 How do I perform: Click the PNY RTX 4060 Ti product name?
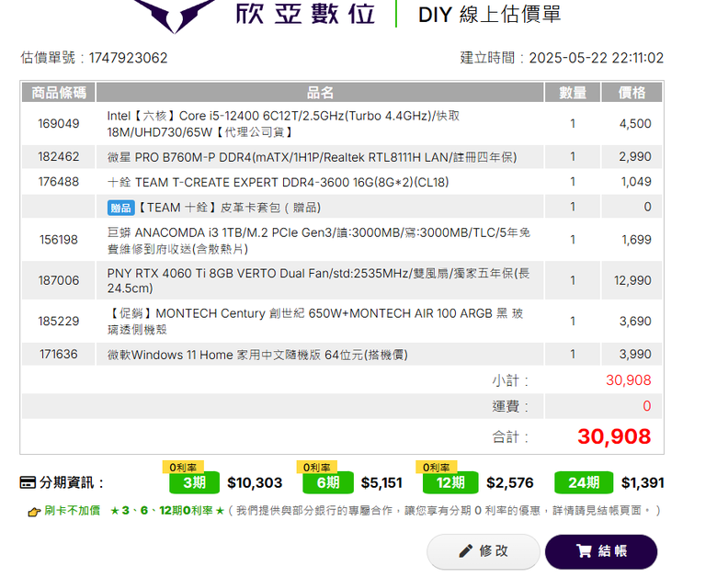tap(318, 280)
